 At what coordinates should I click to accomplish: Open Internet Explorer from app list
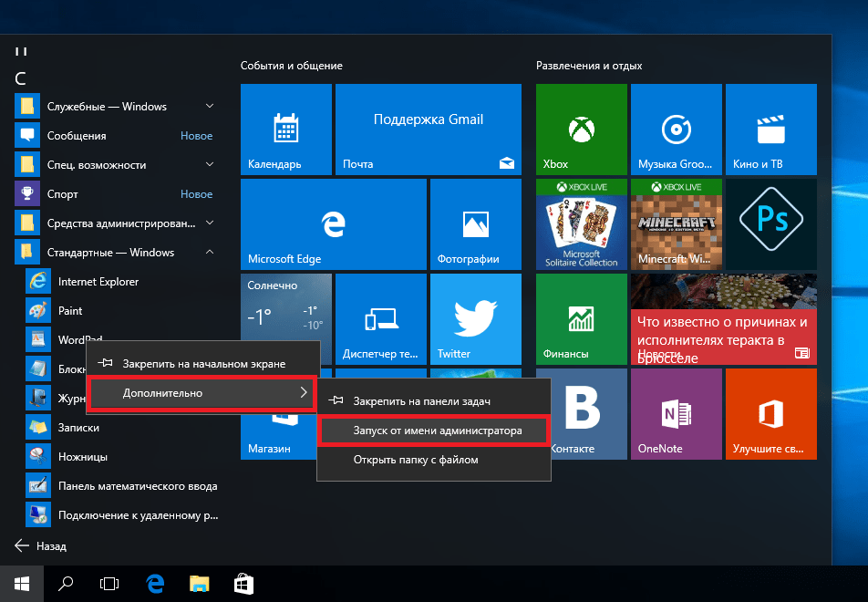point(98,282)
